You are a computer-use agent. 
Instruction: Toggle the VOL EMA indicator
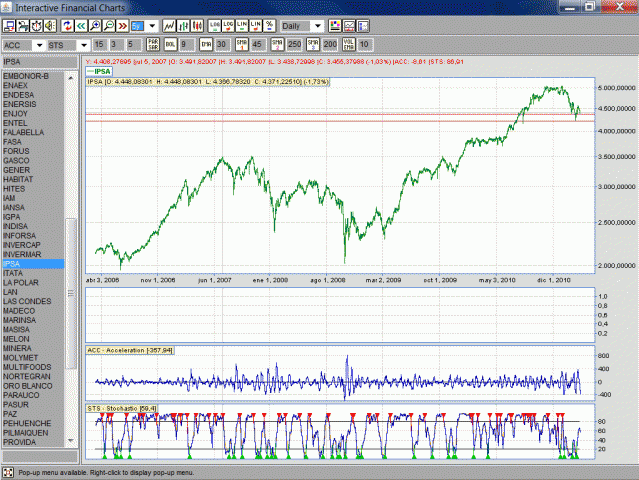pos(347,45)
